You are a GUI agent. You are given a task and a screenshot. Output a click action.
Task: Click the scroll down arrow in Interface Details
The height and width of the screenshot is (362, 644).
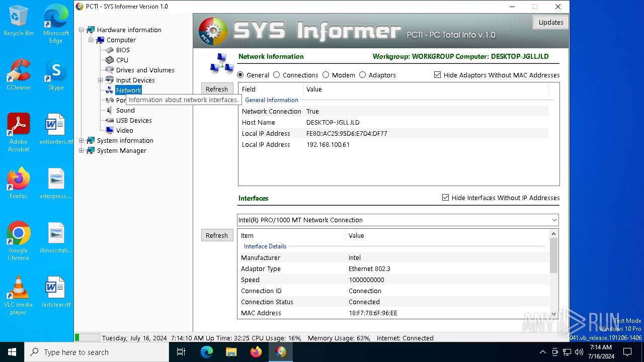[x=553, y=314]
